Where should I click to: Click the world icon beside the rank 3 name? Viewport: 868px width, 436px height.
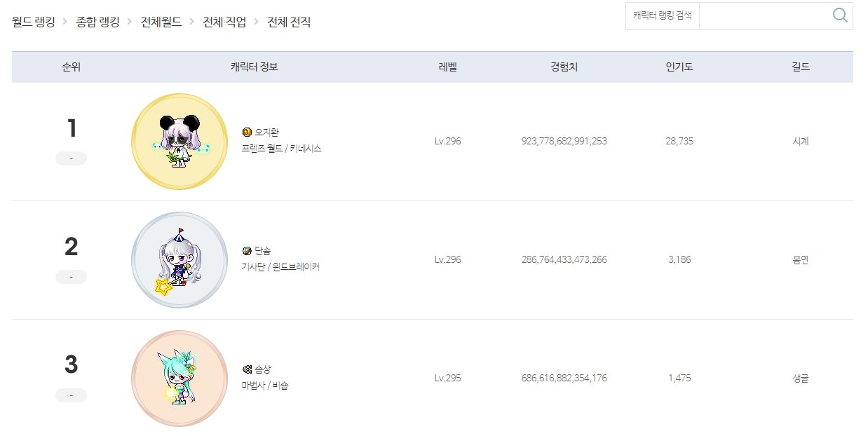tap(246, 369)
